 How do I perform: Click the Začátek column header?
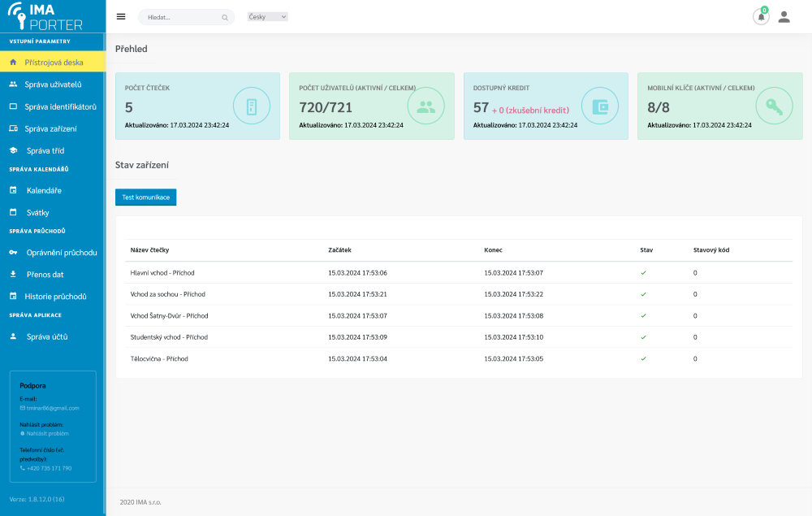[339, 249]
